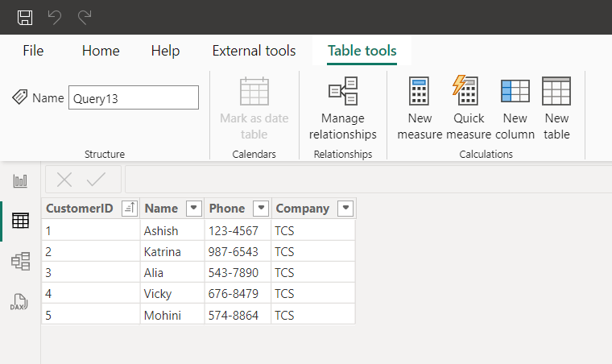Open DAX query view in sidebar
612x364 pixels.
point(20,301)
